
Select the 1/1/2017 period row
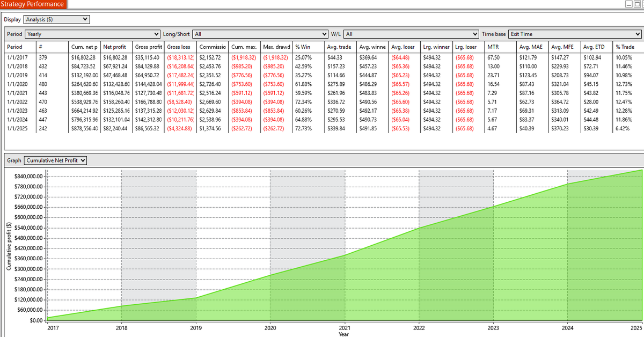323,57
